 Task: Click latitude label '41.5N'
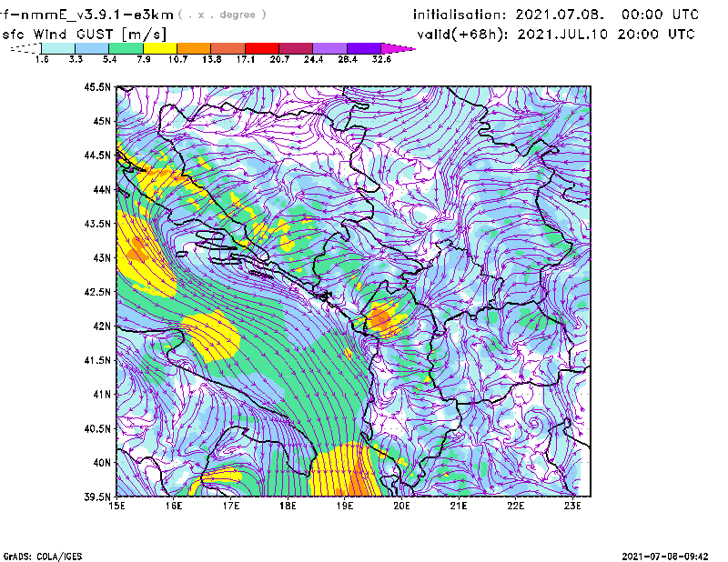click(x=97, y=360)
